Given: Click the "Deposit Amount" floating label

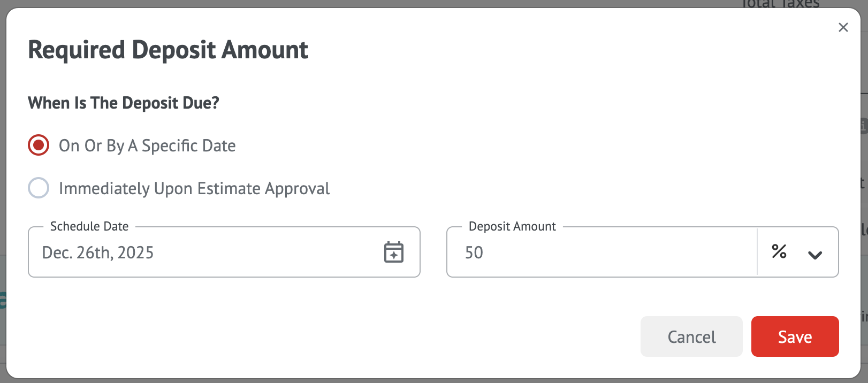Looking at the screenshot, I should [512, 226].
